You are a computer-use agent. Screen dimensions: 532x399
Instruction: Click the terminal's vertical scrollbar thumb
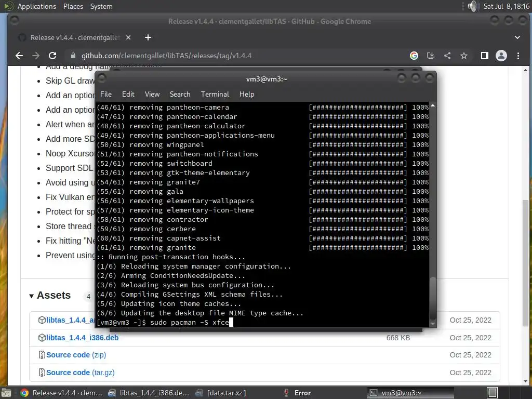(433, 298)
